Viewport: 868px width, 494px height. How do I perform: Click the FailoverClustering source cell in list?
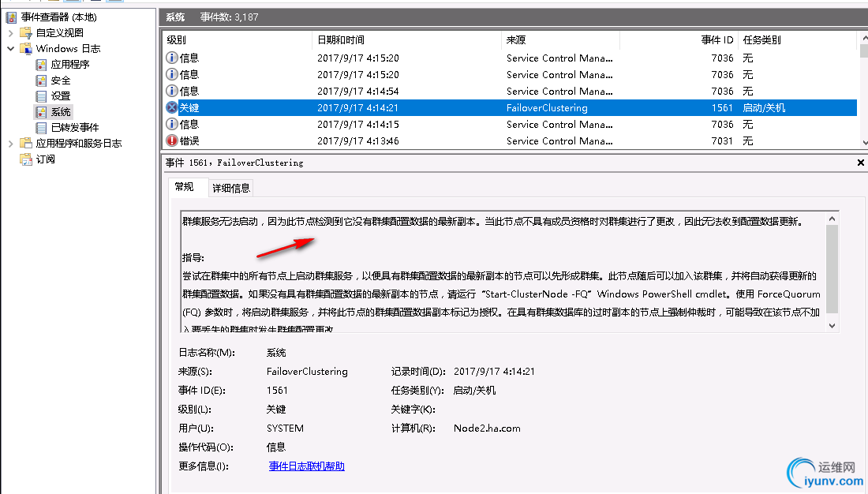tap(547, 107)
